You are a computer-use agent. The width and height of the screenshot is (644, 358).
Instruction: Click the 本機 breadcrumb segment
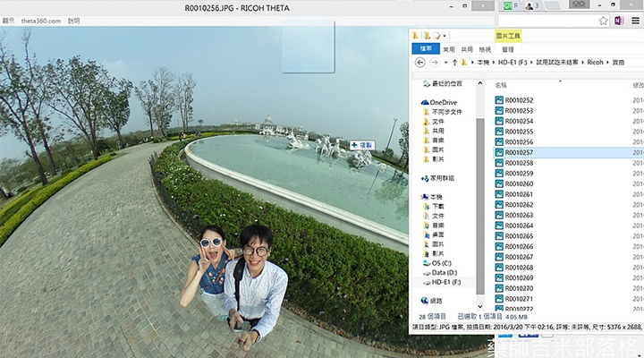[483, 63]
